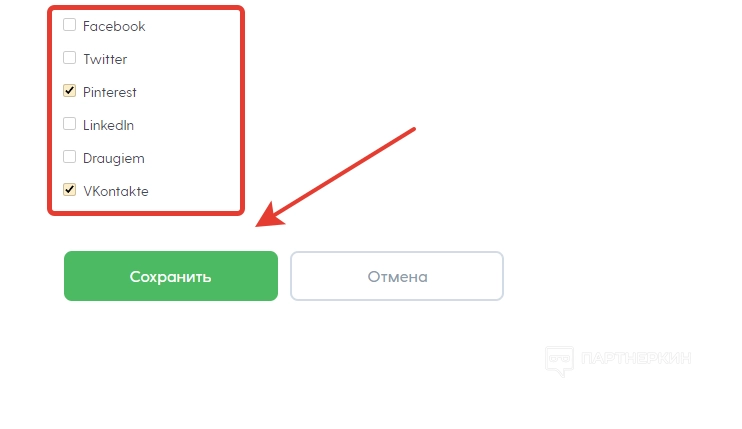This screenshot has width=742, height=429.
Task: Click the red arrow's tail end
Action: click(x=413, y=129)
